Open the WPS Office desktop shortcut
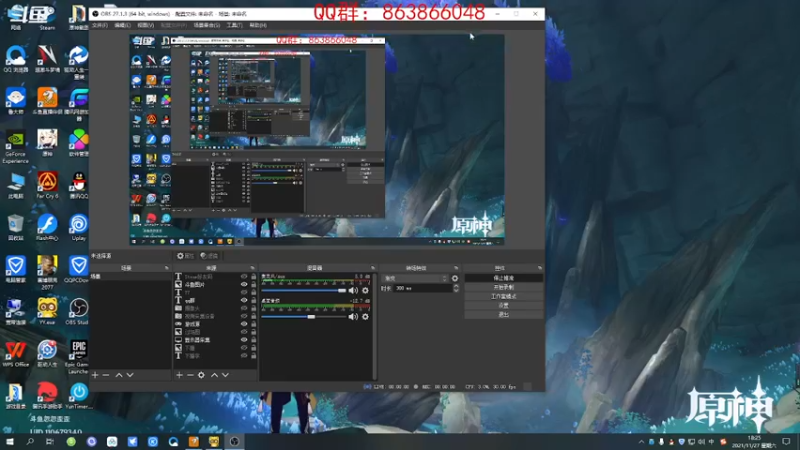The image size is (800, 450). click(x=15, y=354)
